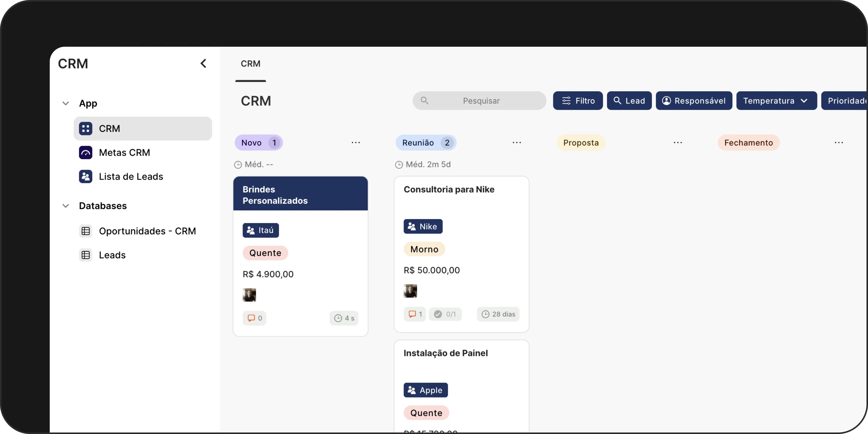
Task: Collapse the App section chevron
Action: point(66,103)
